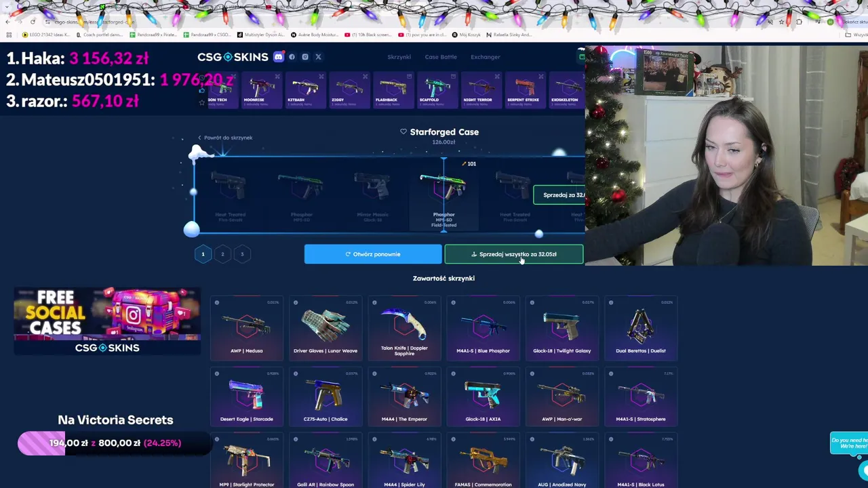
Task: Open the NIGHT TERROR live drop card
Action: 480,90
